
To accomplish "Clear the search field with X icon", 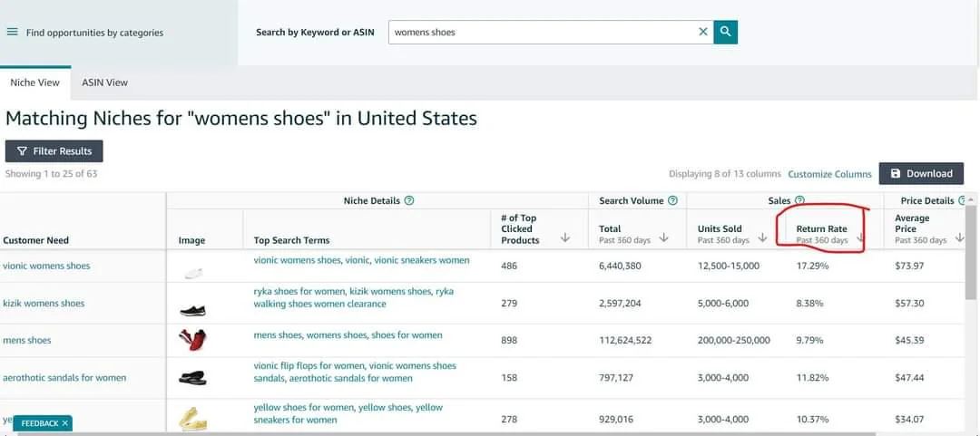I will tap(703, 32).
